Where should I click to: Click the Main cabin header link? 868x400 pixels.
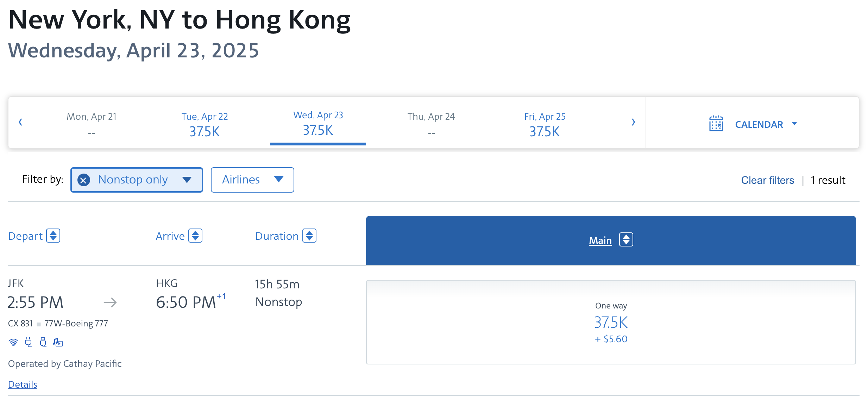(x=600, y=240)
